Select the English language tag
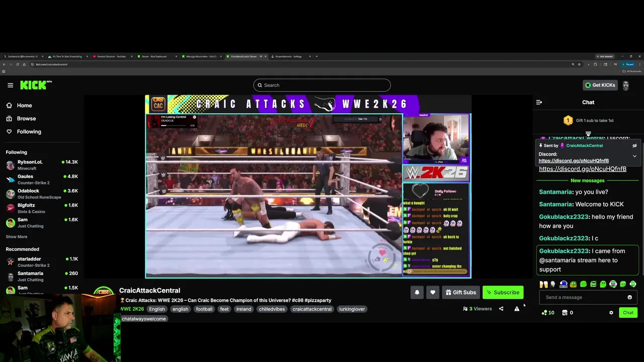Image resolution: width=644 pixels, height=362 pixels. [x=156, y=309]
